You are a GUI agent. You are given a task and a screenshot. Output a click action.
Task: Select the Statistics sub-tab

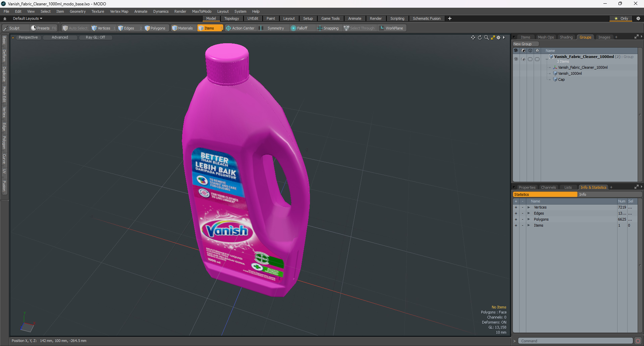click(545, 194)
